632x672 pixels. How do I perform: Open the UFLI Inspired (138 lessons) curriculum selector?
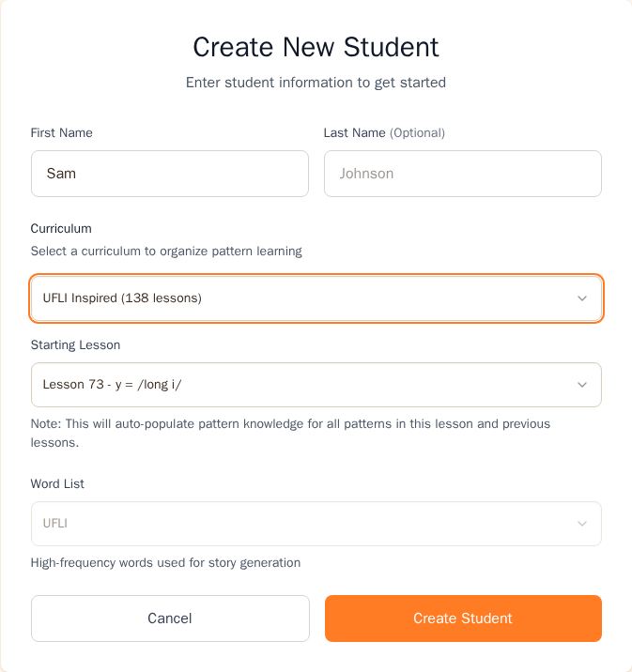tap(316, 298)
